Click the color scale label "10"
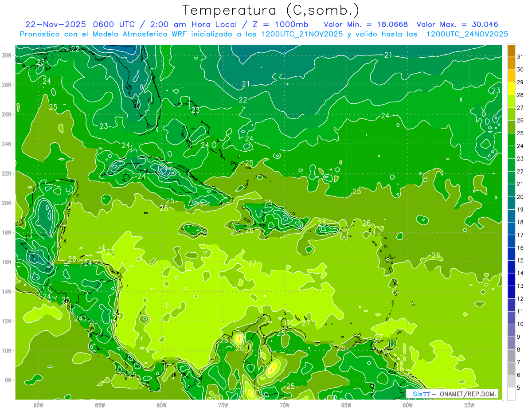 point(520,324)
